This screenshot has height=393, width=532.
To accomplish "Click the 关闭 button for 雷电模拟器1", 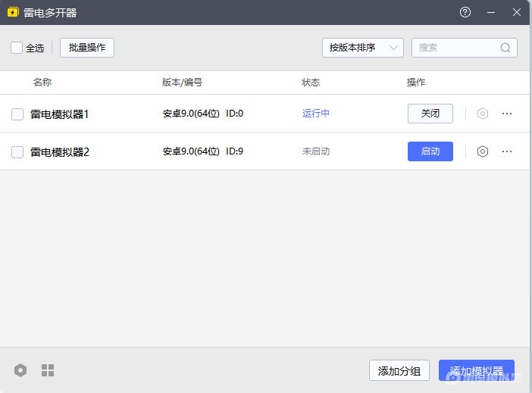I will pos(430,114).
